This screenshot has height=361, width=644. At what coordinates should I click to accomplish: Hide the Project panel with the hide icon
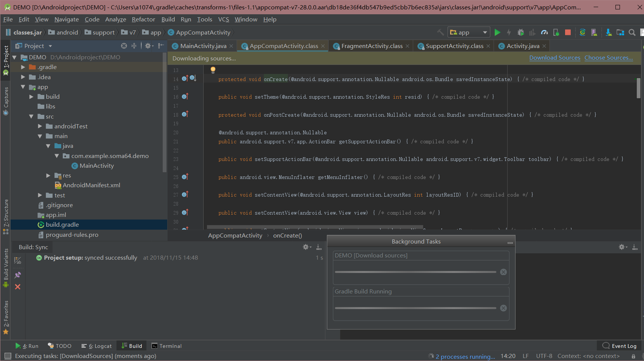coord(161,46)
